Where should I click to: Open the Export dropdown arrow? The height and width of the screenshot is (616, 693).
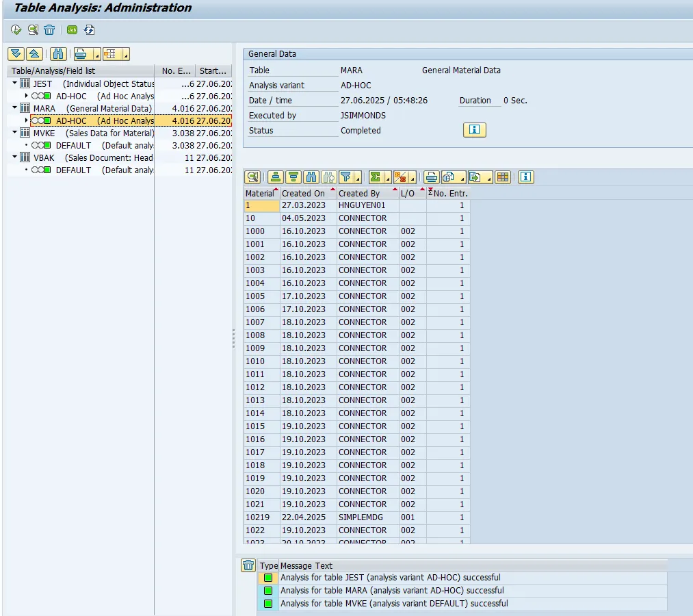click(x=489, y=178)
